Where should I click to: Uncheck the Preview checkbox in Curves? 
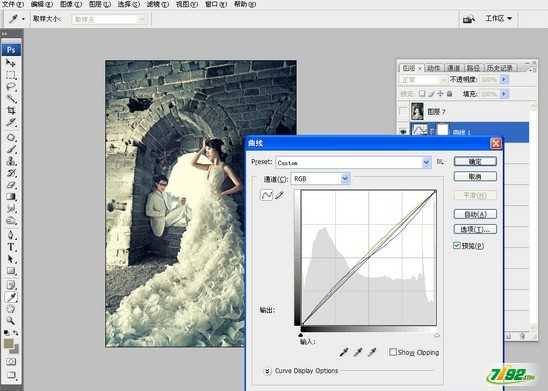[x=456, y=245]
